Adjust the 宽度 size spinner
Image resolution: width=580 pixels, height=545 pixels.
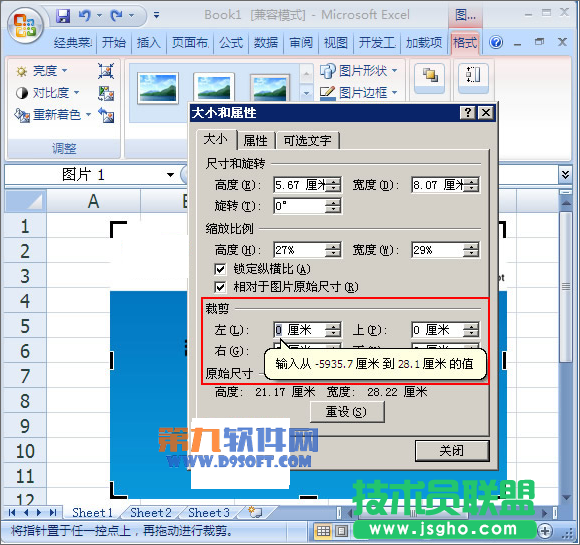[471, 185]
